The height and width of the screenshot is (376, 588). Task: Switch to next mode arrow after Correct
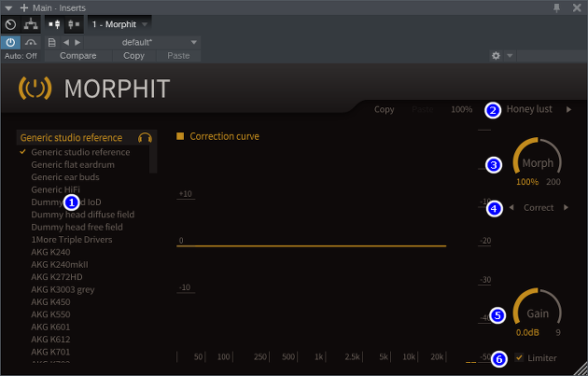566,207
